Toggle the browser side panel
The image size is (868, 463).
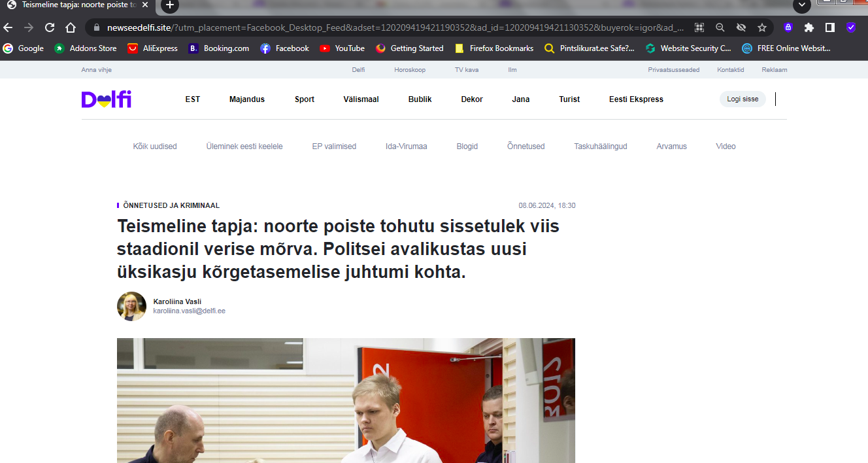click(x=829, y=27)
